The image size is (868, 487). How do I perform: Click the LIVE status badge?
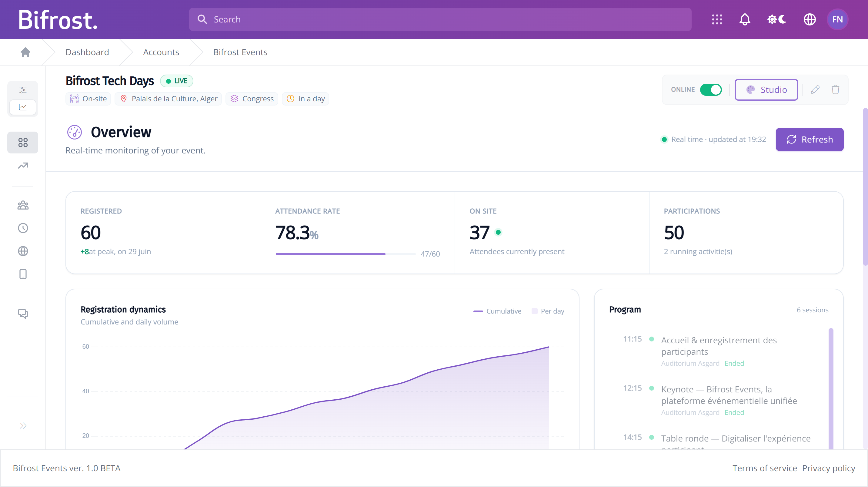[177, 81]
